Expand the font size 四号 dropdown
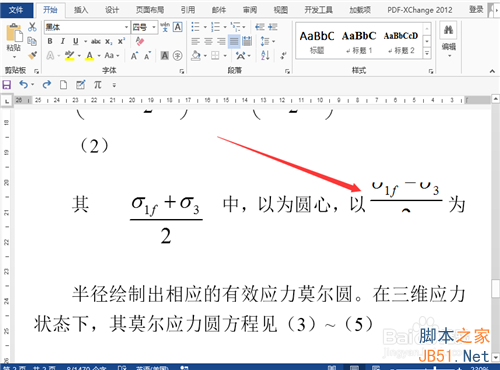The width and height of the screenshot is (500, 370). (154, 27)
